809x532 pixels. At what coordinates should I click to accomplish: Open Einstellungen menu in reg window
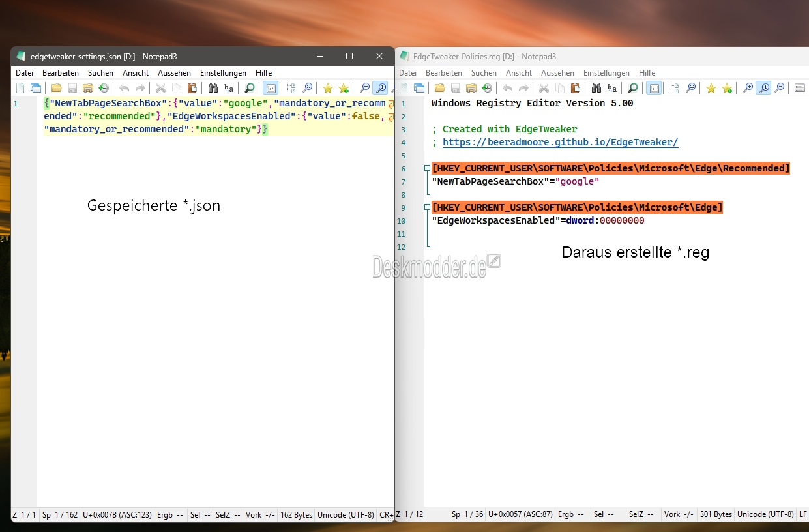click(606, 73)
